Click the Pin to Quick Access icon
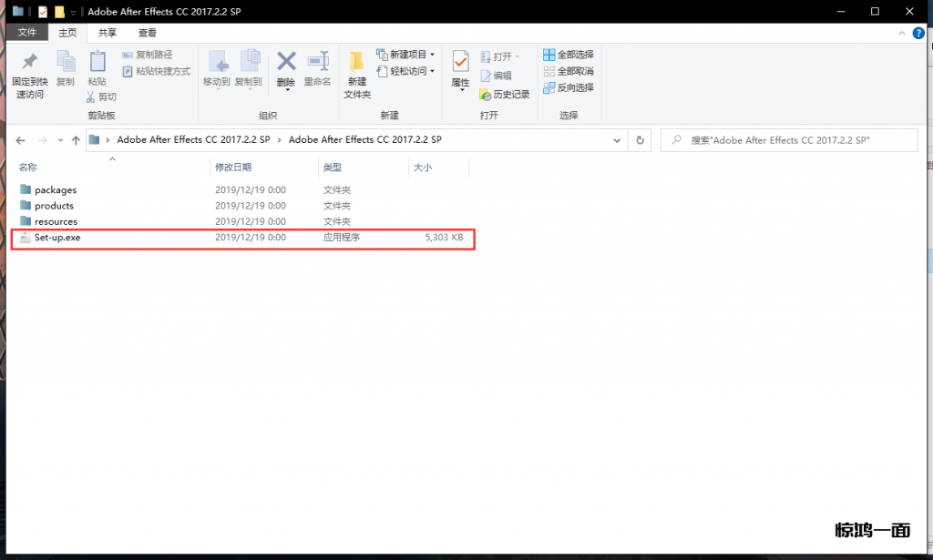Viewport: 933px width, 560px height. click(x=28, y=63)
